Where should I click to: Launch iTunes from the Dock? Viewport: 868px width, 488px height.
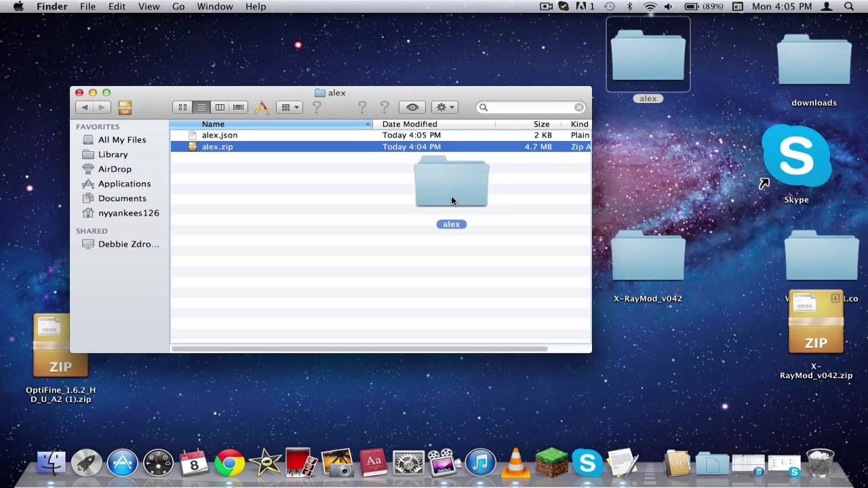click(480, 463)
